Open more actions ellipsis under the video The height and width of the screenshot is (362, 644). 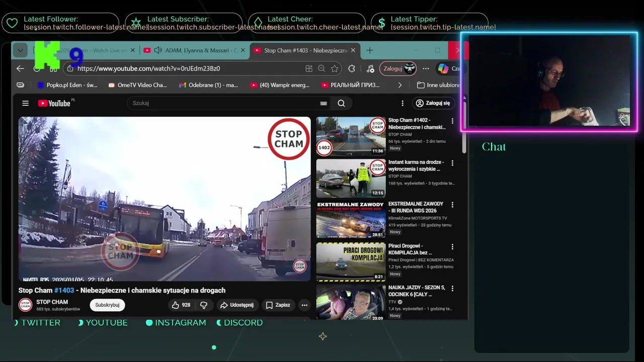pyautogui.click(x=304, y=305)
